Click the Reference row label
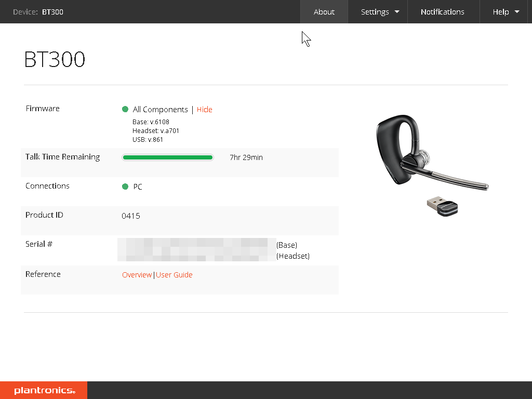 [43, 274]
